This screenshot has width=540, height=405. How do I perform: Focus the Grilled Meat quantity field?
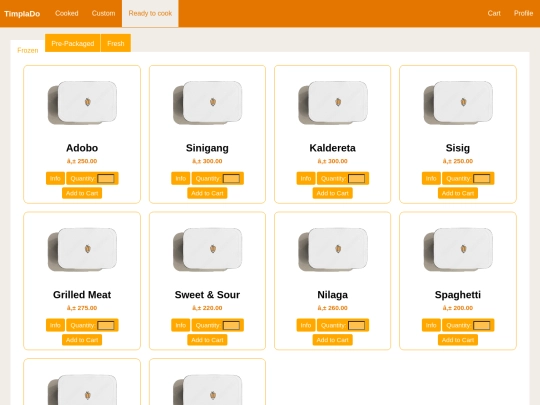[106, 325]
